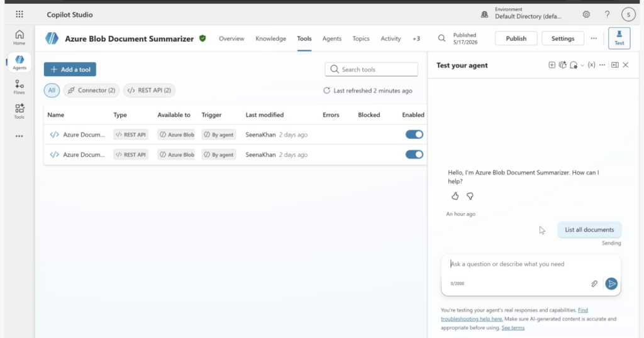Disable the second Azure Docum tool toggle
The height and width of the screenshot is (338, 644).
coord(414,155)
